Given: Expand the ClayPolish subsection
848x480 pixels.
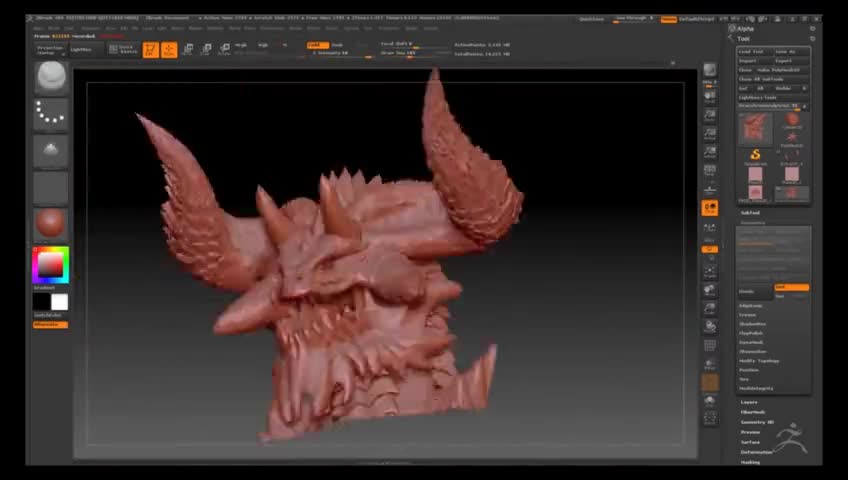Looking at the screenshot, I should click(x=751, y=333).
